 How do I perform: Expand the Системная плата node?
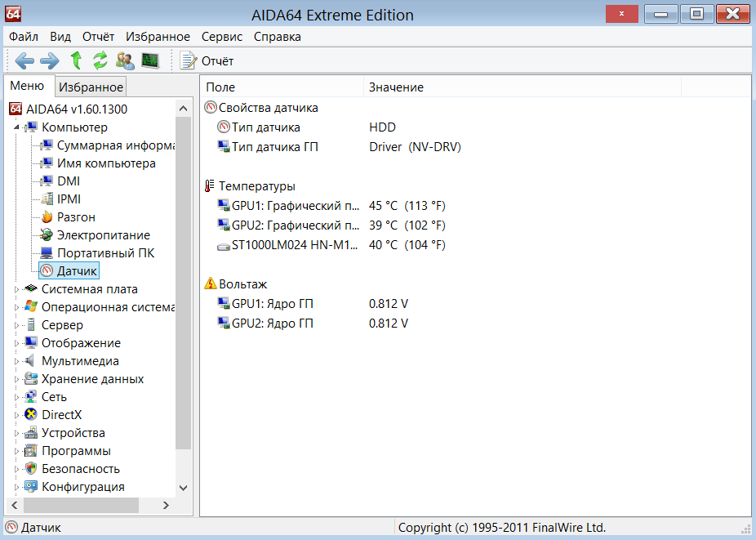point(16,289)
